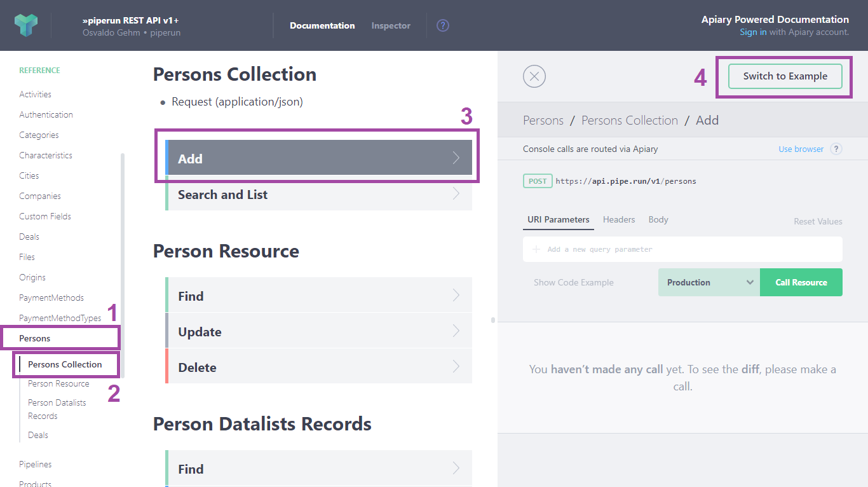
Task: Click the Apiary logo icon
Action: tap(26, 25)
